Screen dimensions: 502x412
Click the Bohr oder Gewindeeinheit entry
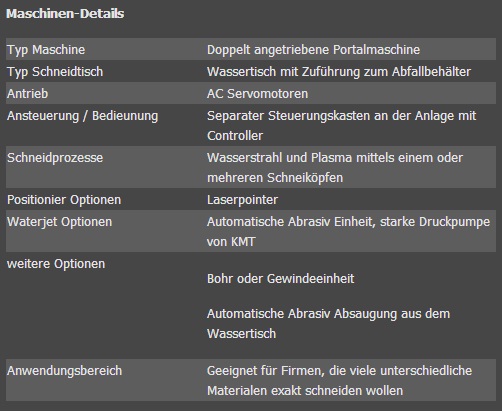point(280,279)
